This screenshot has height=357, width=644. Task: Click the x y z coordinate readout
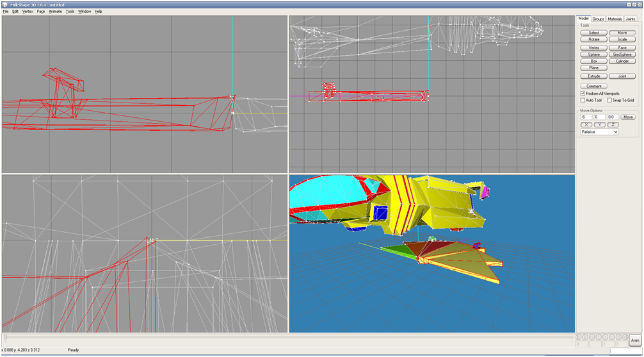(x=20, y=351)
